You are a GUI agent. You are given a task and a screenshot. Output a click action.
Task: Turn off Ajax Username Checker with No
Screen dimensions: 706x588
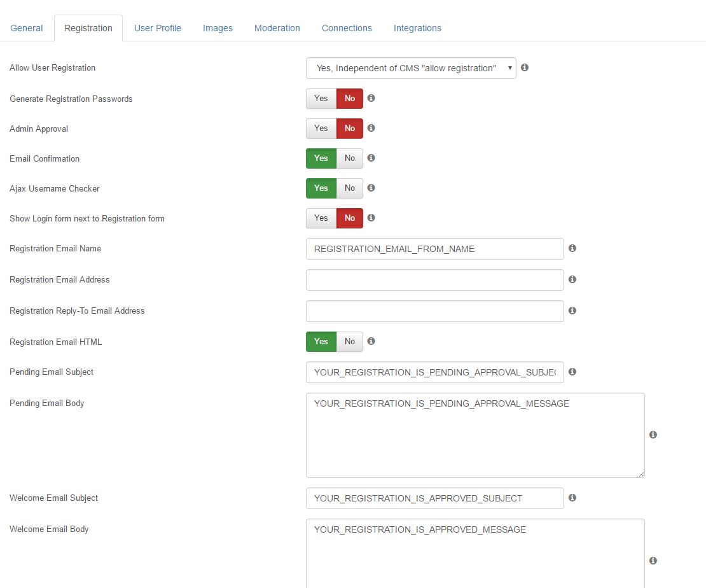[x=350, y=188]
